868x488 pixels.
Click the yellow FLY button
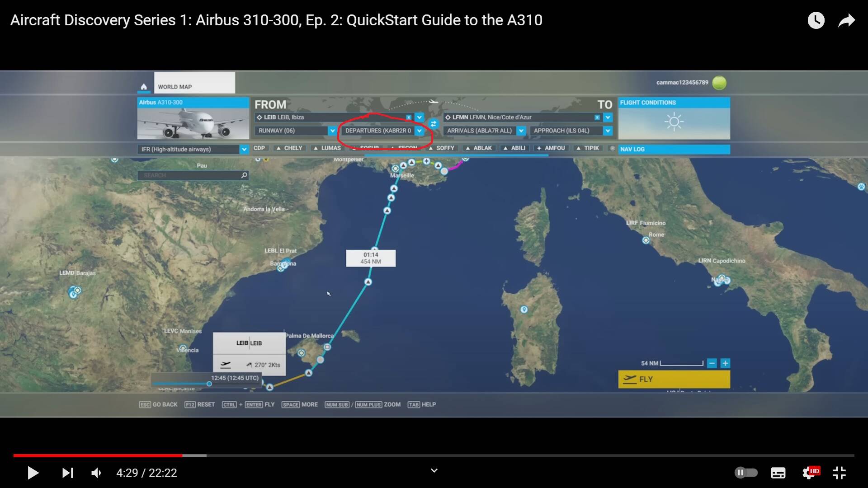(674, 380)
